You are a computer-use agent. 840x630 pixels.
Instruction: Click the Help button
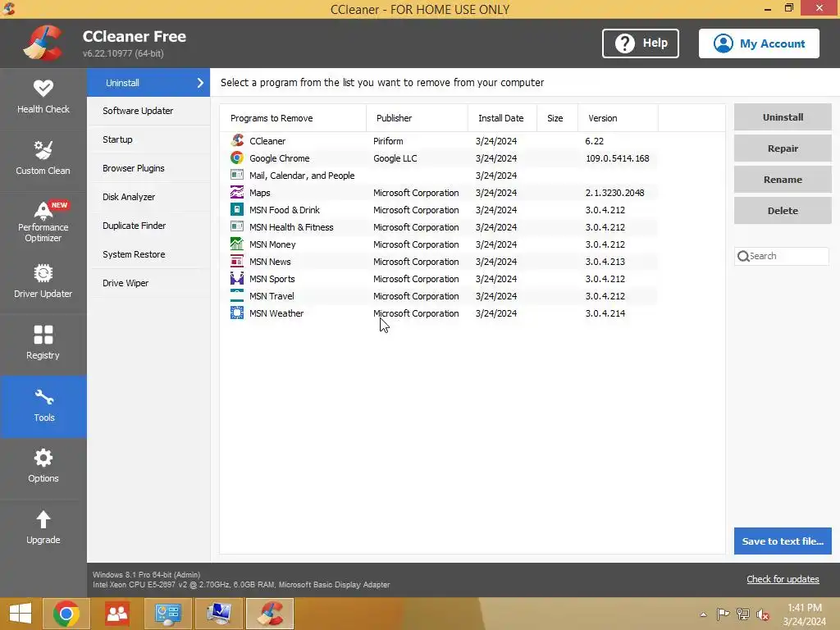point(641,43)
